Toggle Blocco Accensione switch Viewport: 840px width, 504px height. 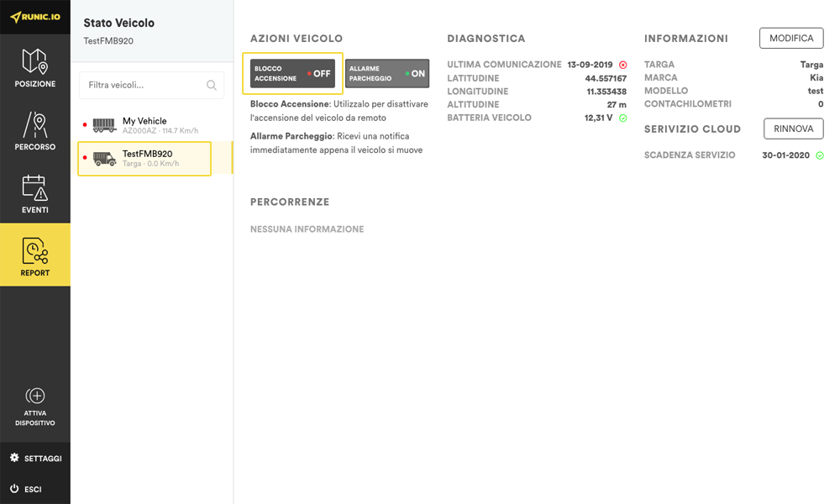coord(292,74)
